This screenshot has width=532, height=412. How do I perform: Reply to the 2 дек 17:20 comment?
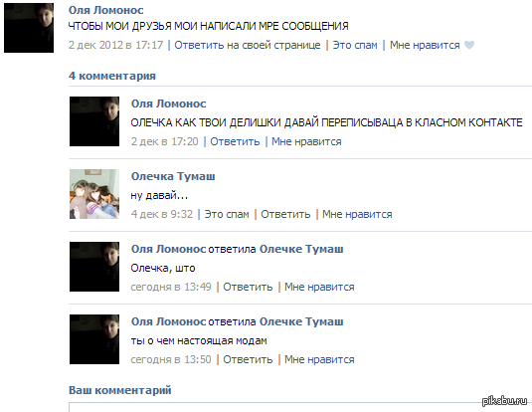[235, 141]
